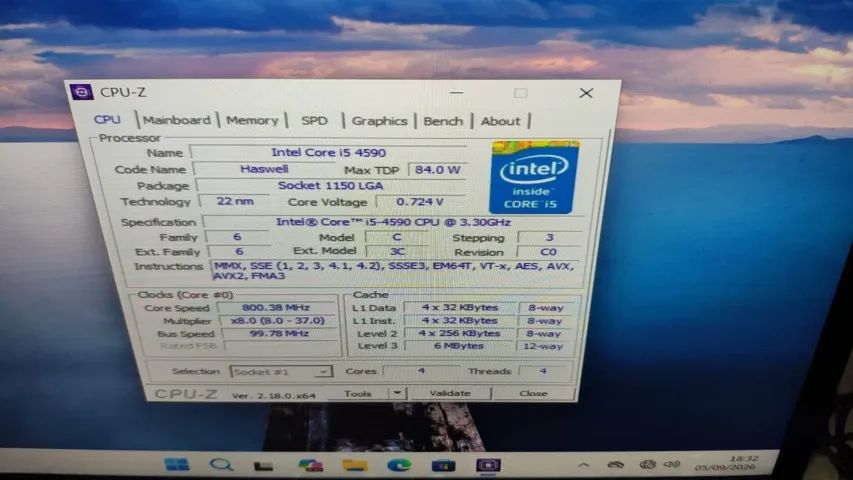Click the Intel Core i5 logo badge
This screenshot has width=853, height=480.
pyautogui.click(x=534, y=177)
